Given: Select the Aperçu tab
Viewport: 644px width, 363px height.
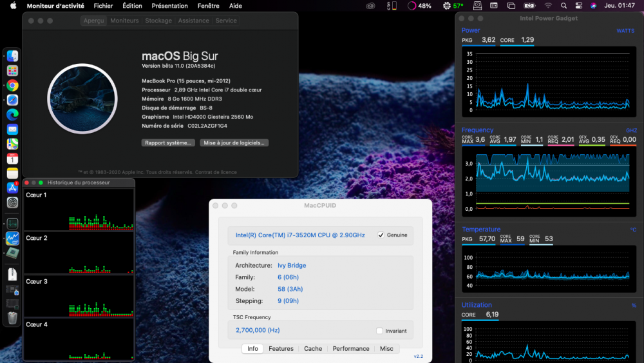Looking at the screenshot, I should click(93, 21).
